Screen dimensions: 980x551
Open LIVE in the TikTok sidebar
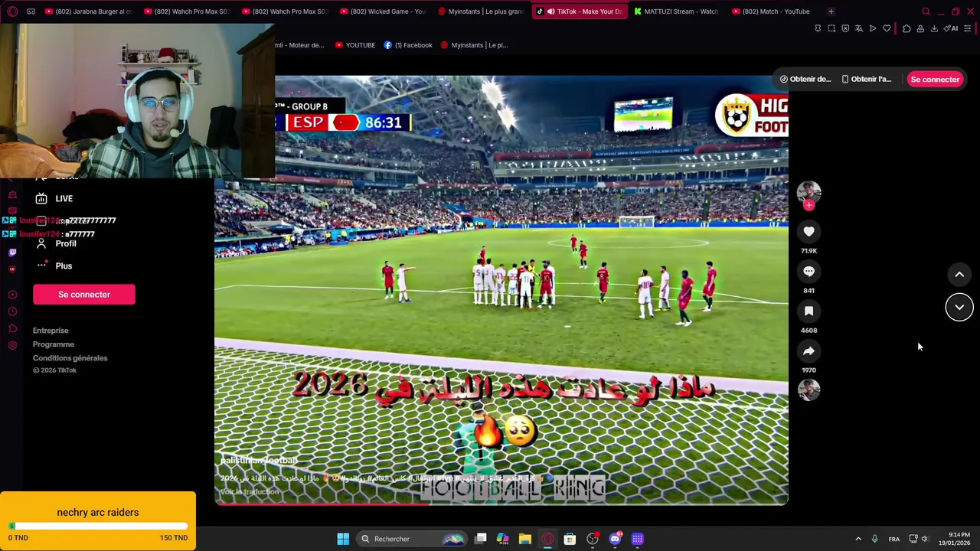(54, 198)
